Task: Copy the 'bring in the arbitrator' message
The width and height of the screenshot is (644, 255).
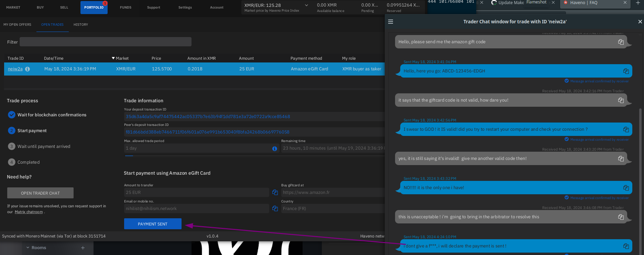Action: pos(621,217)
